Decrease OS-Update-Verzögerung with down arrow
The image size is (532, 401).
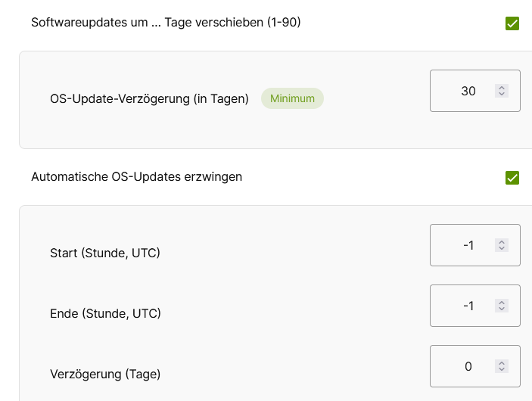point(502,94)
